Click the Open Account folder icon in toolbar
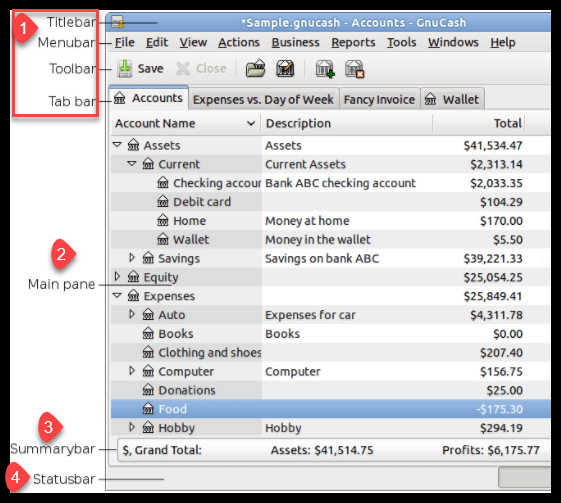 tap(255, 68)
